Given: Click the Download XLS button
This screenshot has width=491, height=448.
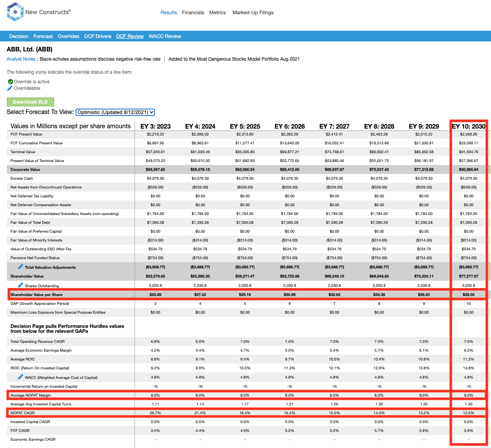Looking at the screenshot, I should 30,102.
